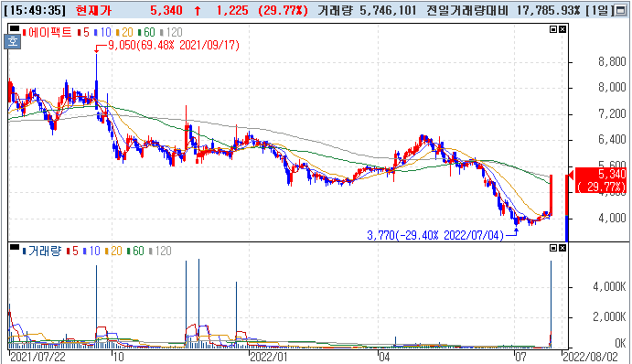
Task: Select volume panel MA 120 legend
Action: [x=160, y=251]
